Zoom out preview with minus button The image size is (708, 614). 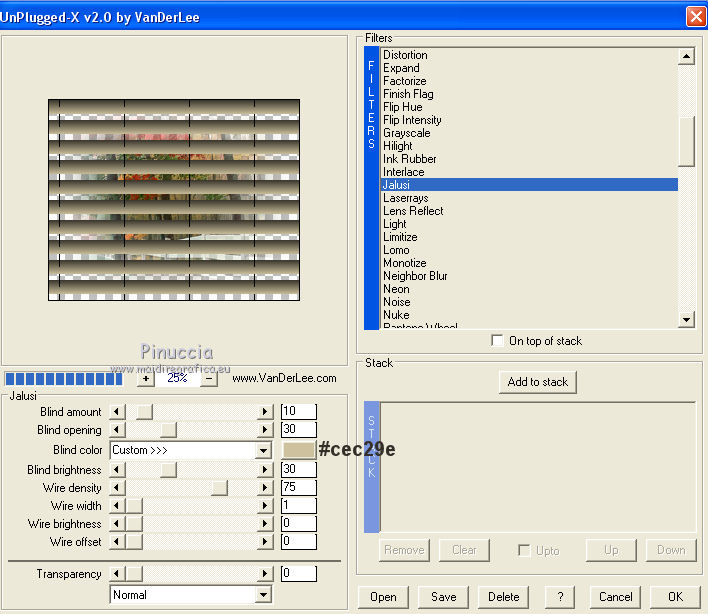[209, 378]
